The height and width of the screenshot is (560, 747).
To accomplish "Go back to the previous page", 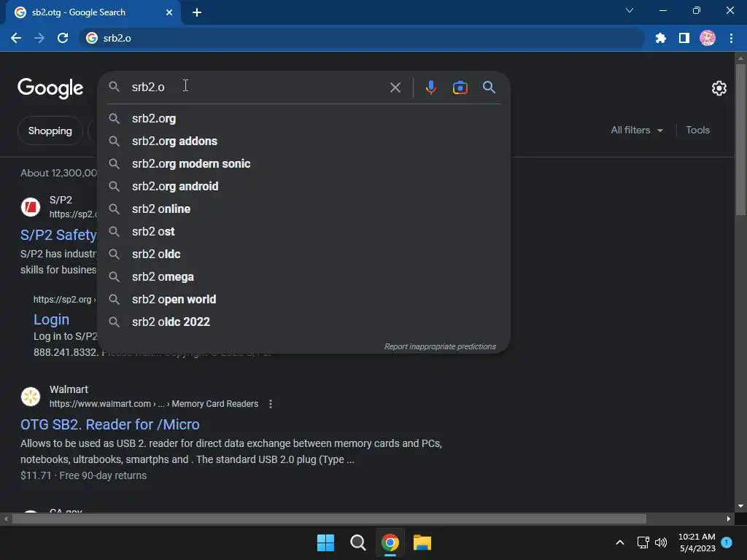I will tap(16, 38).
